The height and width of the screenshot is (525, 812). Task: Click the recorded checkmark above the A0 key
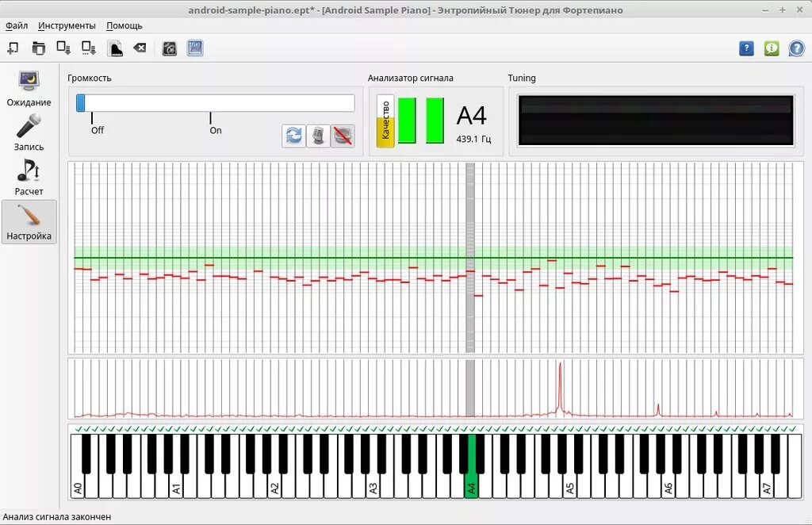79,429
